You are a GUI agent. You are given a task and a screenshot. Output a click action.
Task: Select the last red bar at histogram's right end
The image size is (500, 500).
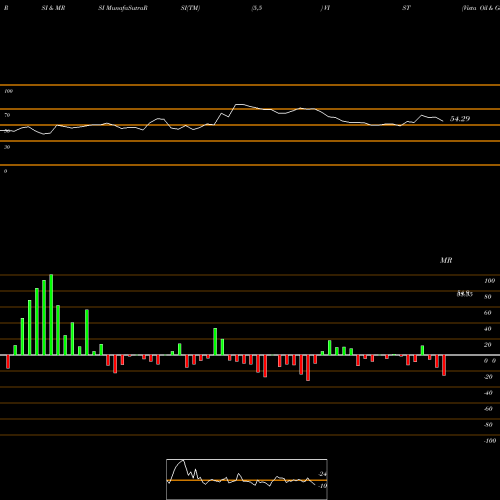444,365
